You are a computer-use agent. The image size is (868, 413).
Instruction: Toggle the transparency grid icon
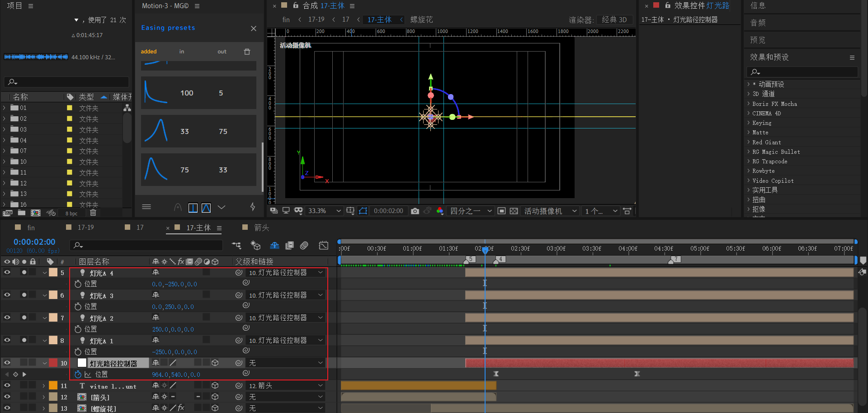click(514, 211)
